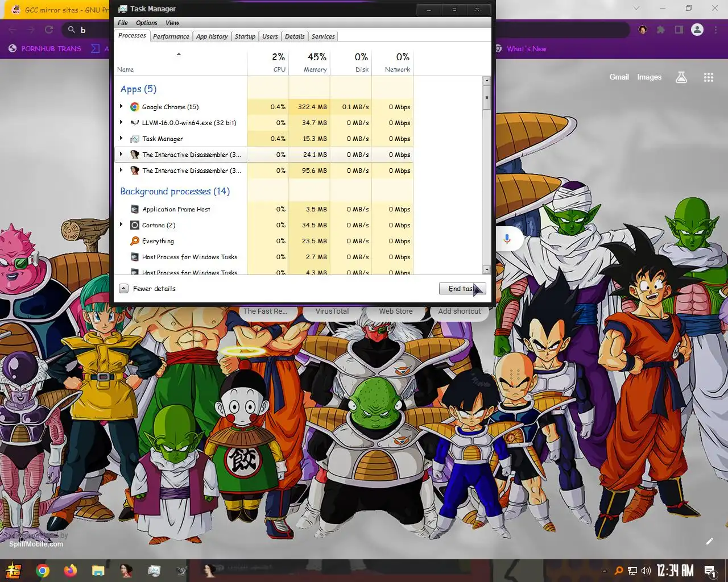Open the Chrome extensions puzzle icon
This screenshot has height=582, width=728.
(661, 30)
